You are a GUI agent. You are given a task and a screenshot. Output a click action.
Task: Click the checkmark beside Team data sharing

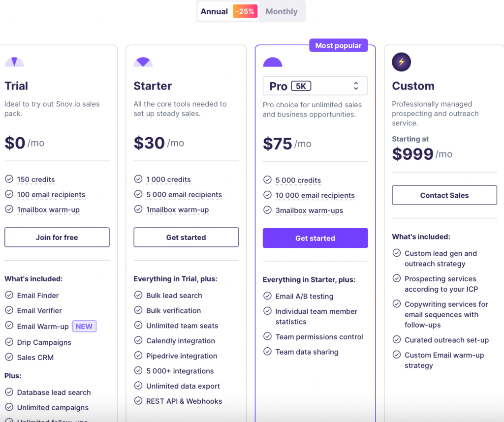coord(267,352)
